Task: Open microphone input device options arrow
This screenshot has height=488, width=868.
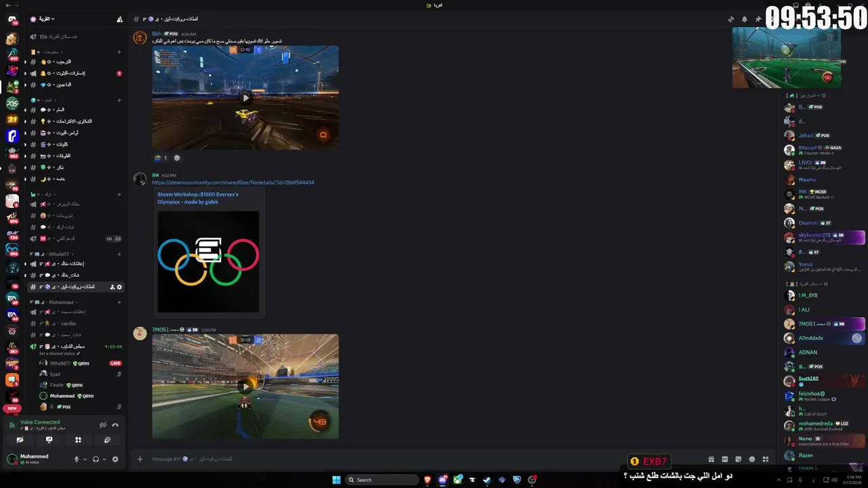Action: click(x=85, y=460)
